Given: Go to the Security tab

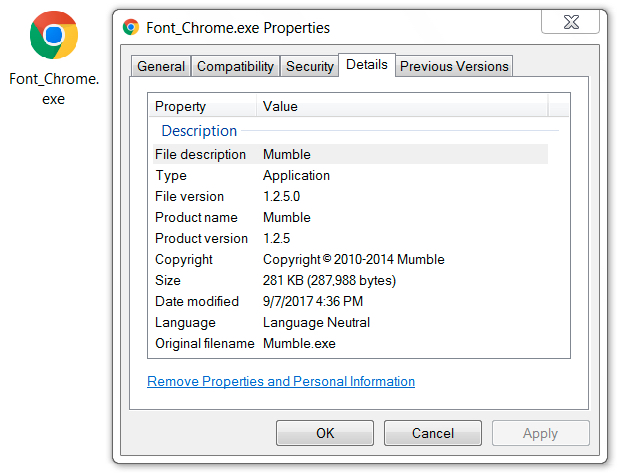Looking at the screenshot, I should (309, 66).
